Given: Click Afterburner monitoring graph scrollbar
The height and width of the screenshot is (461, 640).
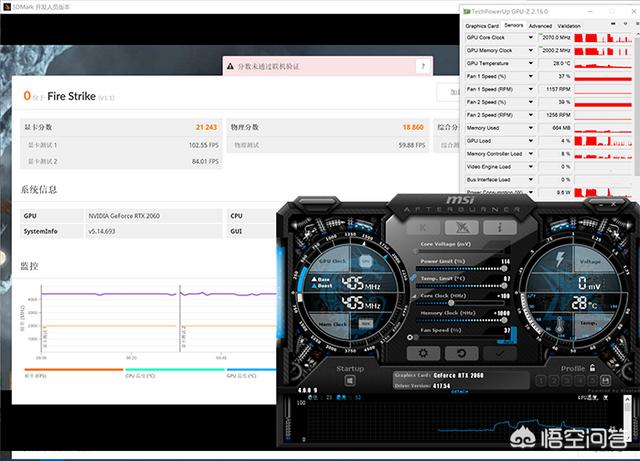Looking at the screenshot, I should pyautogui.click(x=628, y=419).
